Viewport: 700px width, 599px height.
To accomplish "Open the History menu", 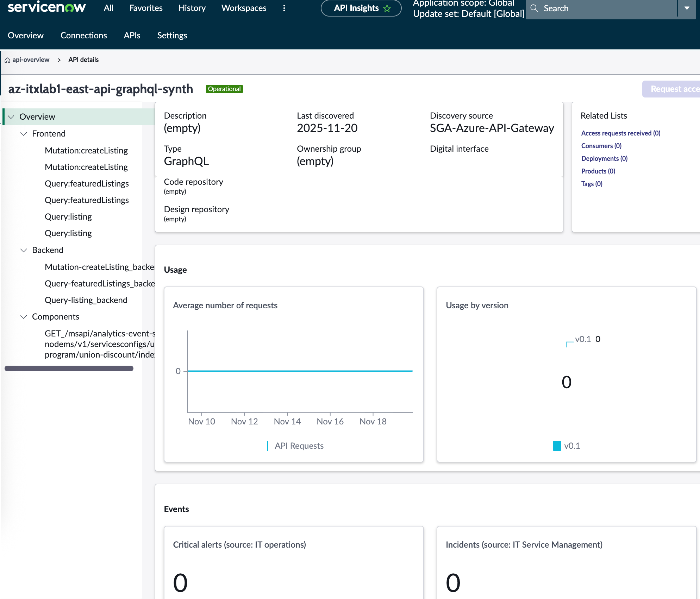I will click(x=192, y=8).
